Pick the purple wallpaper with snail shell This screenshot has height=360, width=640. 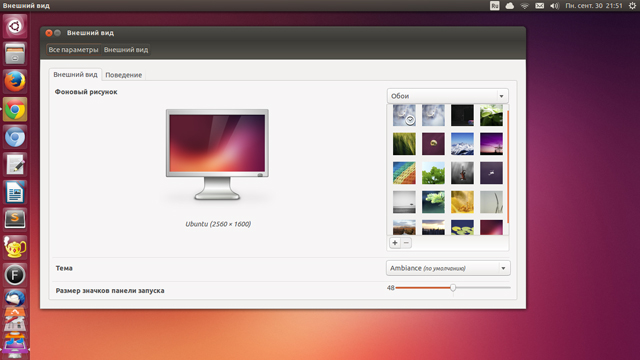point(433,144)
